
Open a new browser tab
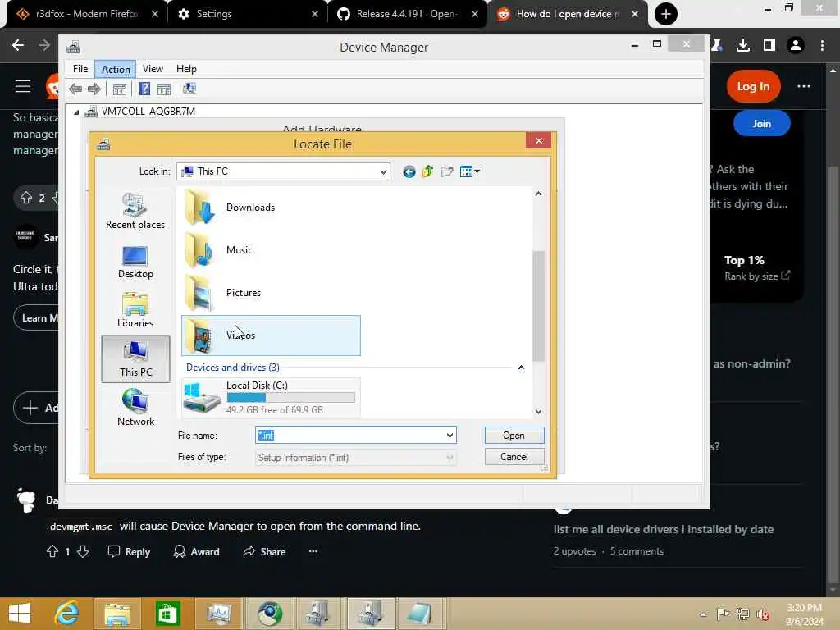[x=666, y=14]
